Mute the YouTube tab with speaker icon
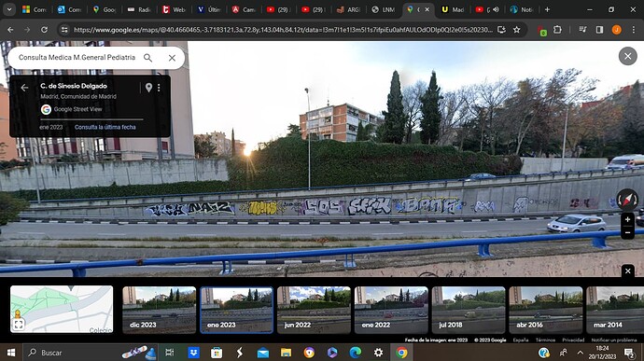This screenshot has width=644, height=361. [x=496, y=9]
